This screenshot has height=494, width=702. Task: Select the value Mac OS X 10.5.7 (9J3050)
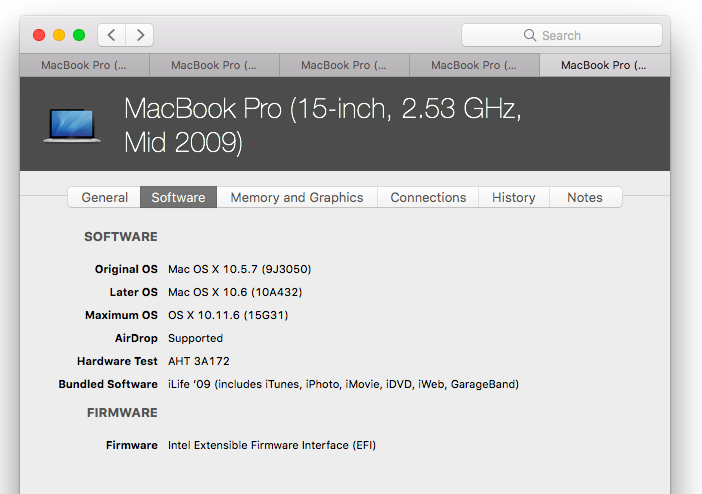tap(240, 269)
